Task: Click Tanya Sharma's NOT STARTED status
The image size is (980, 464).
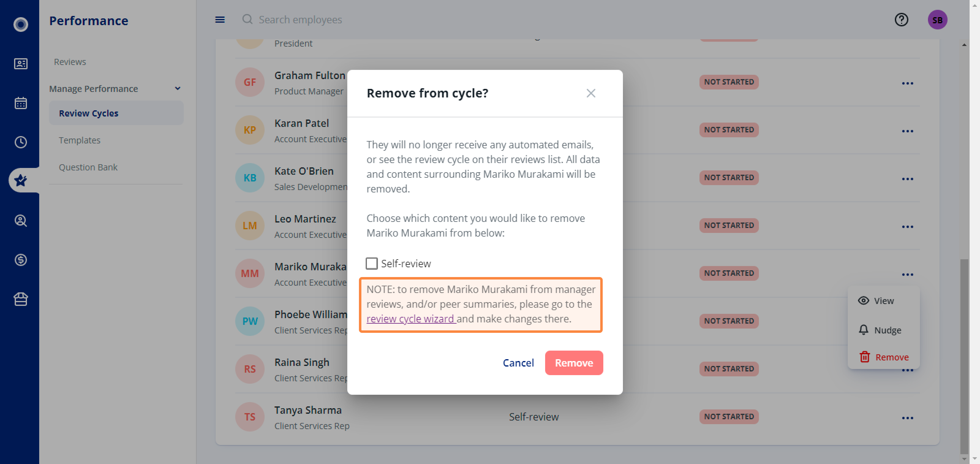Action: click(x=729, y=416)
